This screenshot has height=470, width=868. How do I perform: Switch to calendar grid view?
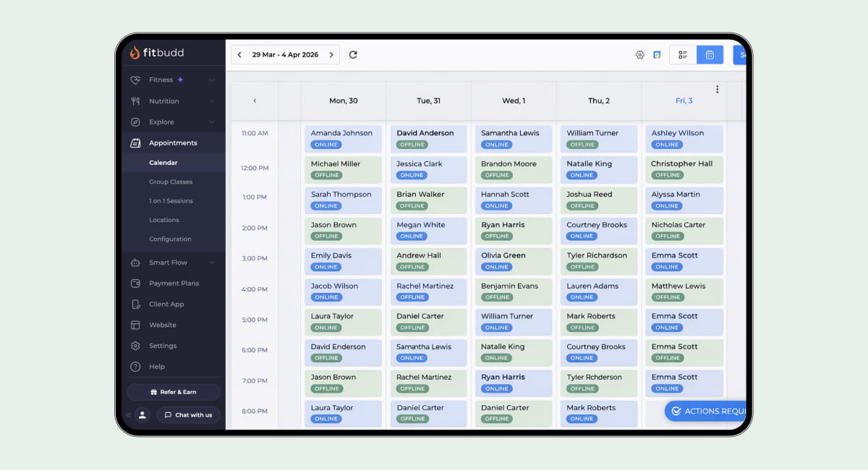[x=710, y=55]
